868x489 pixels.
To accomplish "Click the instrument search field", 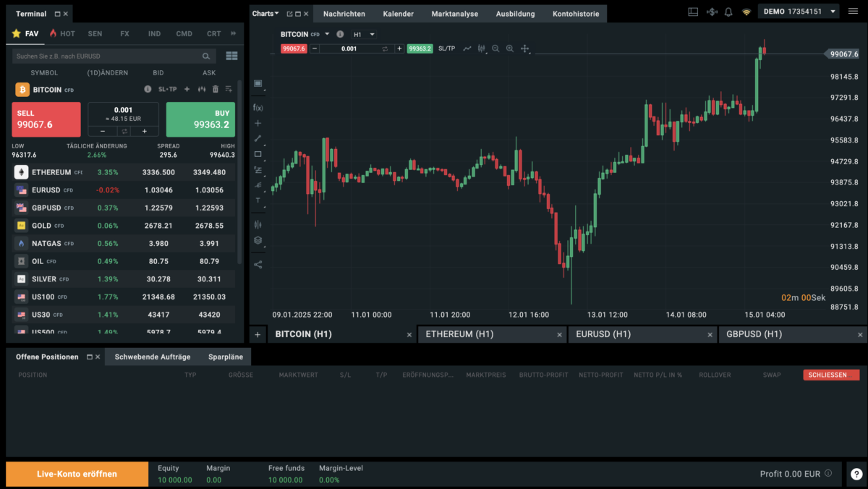I will (109, 56).
